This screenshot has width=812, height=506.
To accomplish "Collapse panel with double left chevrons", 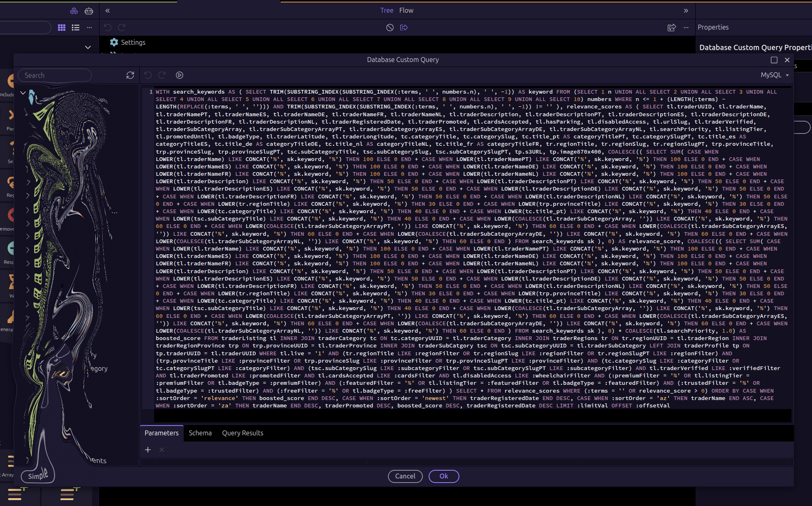I will point(108,11).
